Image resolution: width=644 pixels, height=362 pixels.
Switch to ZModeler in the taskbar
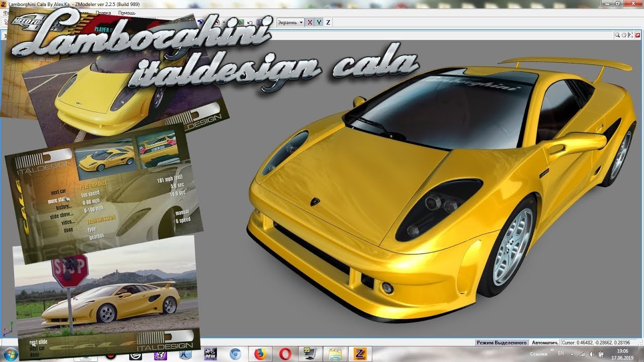pos(360,354)
